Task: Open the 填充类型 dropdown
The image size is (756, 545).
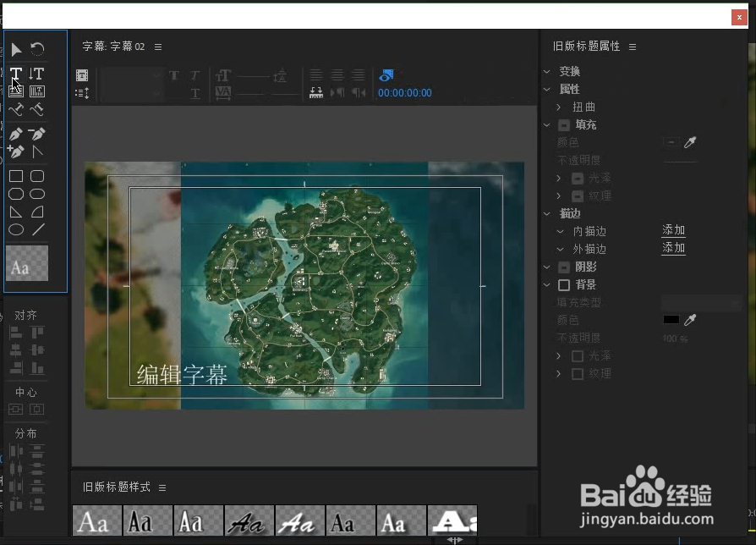Action: [x=702, y=303]
